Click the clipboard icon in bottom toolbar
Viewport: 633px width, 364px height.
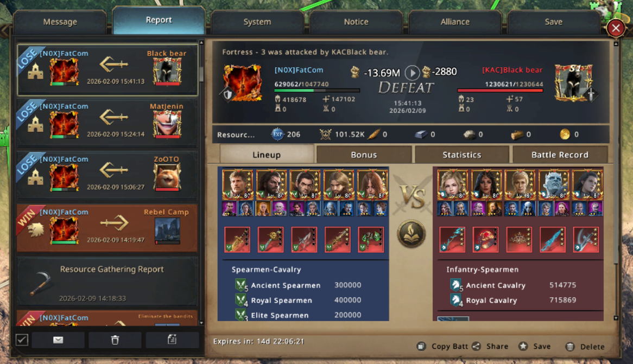click(172, 340)
